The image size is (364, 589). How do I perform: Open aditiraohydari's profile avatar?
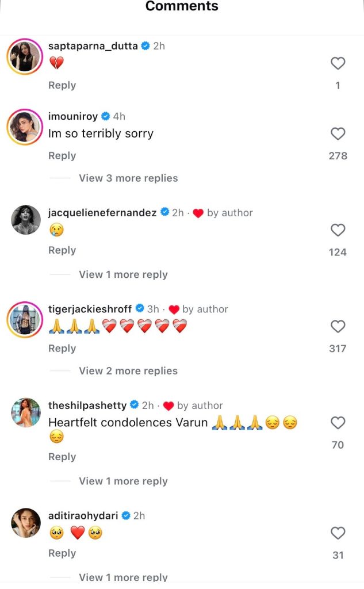(26, 523)
